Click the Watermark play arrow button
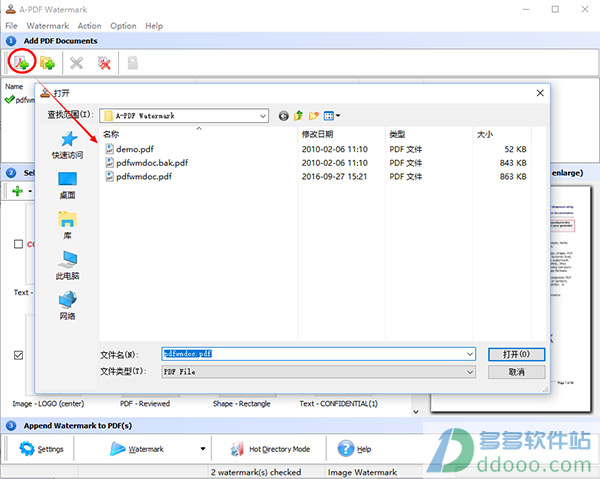600x479 pixels. point(137,449)
